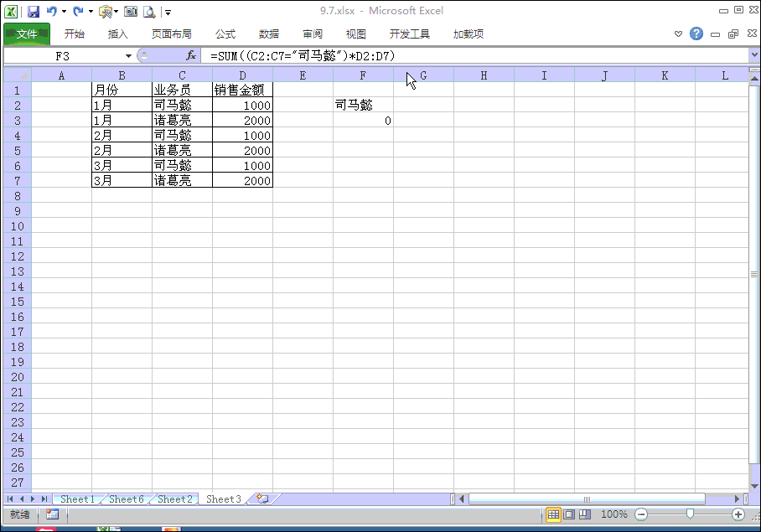Click the Insert Worksheet icon
This screenshot has width=761, height=532.
click(262, 498)
